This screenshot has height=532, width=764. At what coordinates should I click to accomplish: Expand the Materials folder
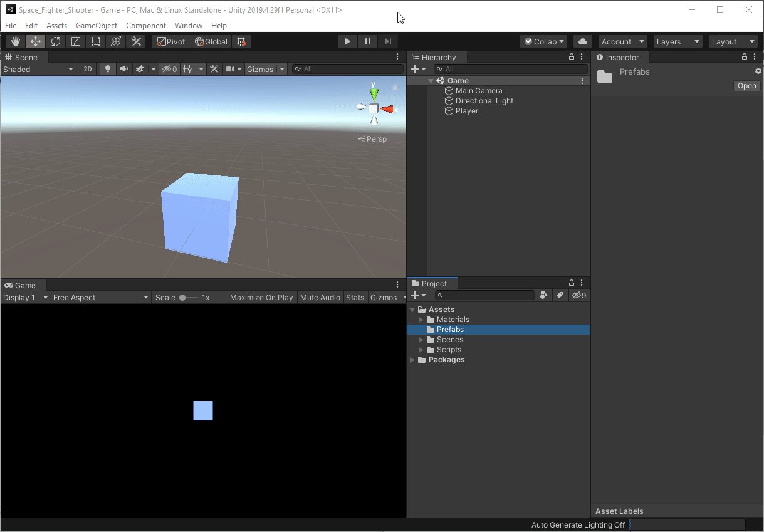click(421, 320)
